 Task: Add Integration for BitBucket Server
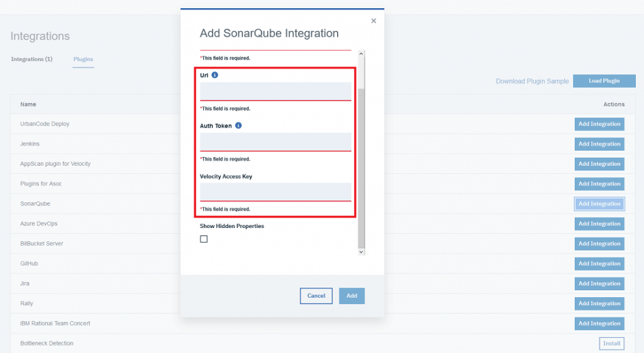point(599,244)
